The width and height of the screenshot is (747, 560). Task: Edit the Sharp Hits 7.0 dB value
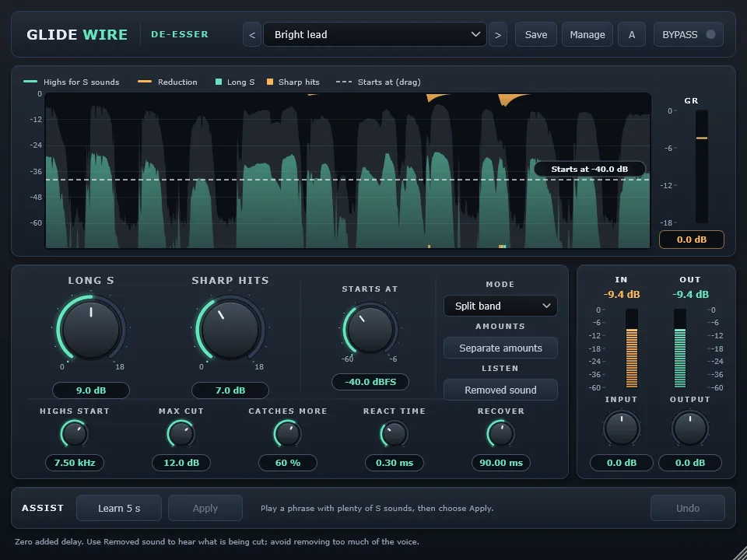tap(230, 390)
